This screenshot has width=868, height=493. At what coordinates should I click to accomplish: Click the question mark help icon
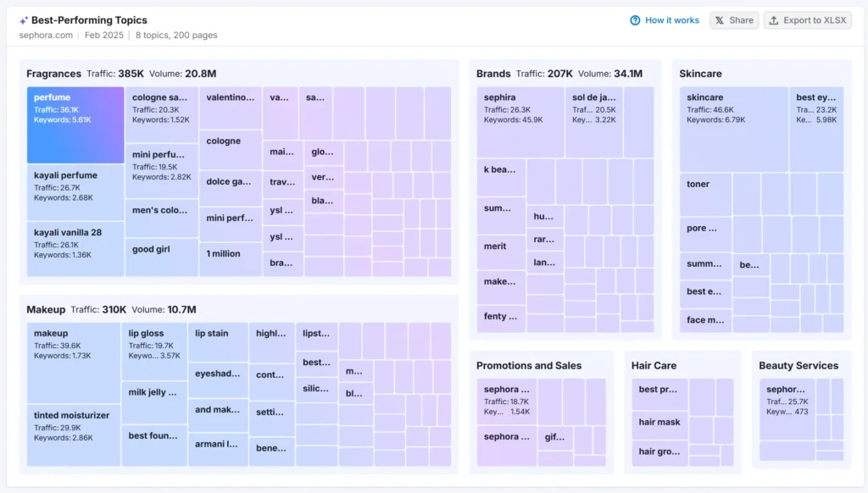tap(635, 20)
